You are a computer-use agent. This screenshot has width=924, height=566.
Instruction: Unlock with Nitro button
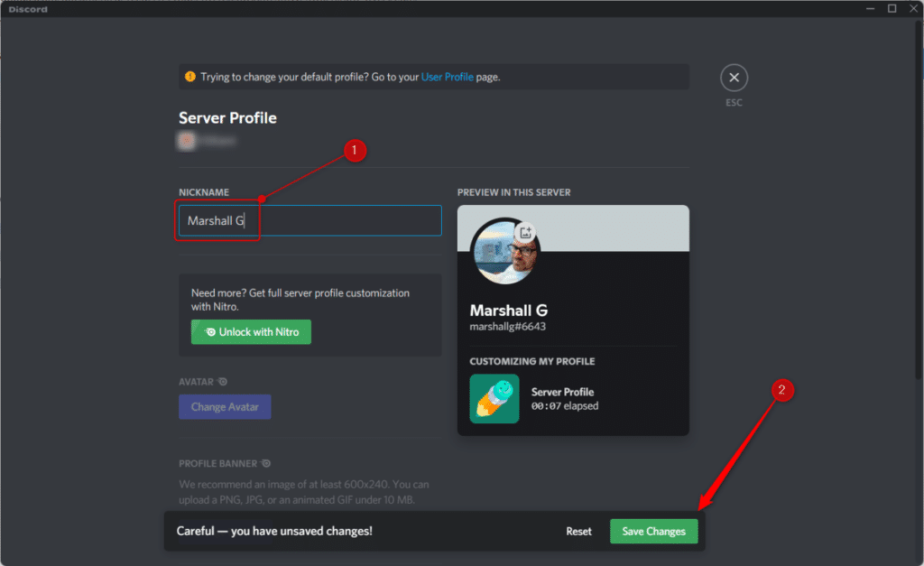pyautogui.click(x=251, y=332)
